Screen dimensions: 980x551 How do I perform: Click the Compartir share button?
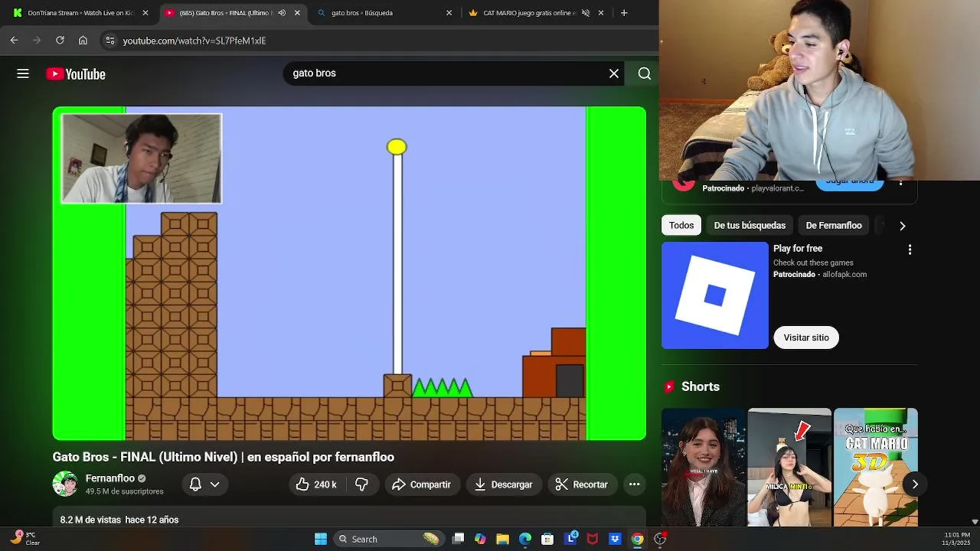(421, 484)
